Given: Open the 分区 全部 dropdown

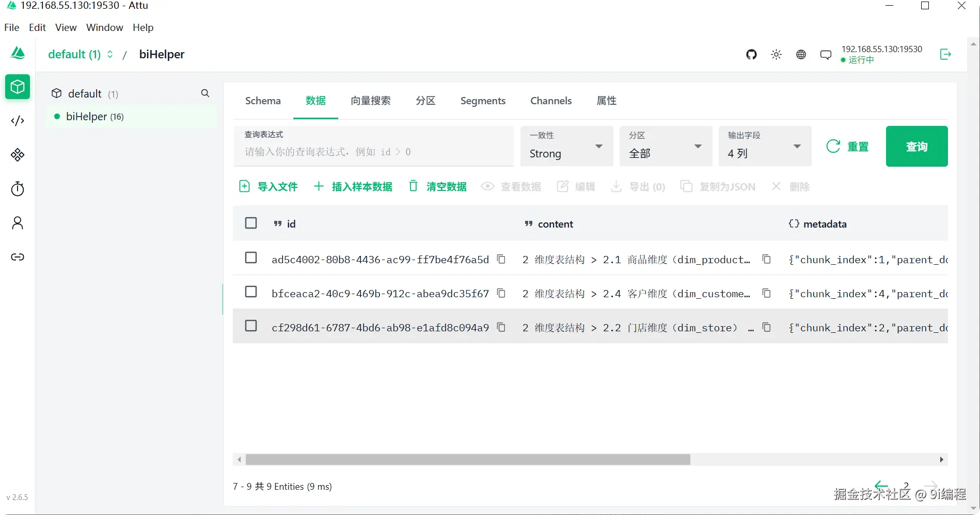Looking at the screenshot, I should pyautogui.click(x=666, y=147).
